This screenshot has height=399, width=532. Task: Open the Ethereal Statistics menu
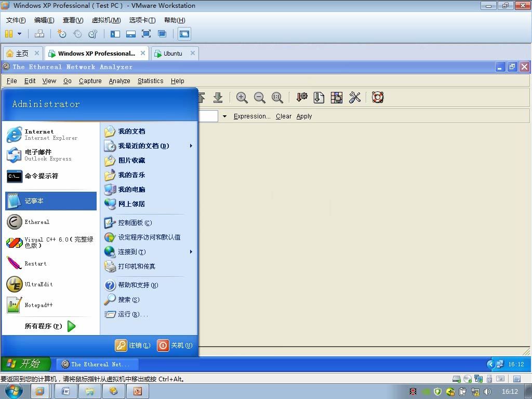pyautogui.click(x=150, y=81)
